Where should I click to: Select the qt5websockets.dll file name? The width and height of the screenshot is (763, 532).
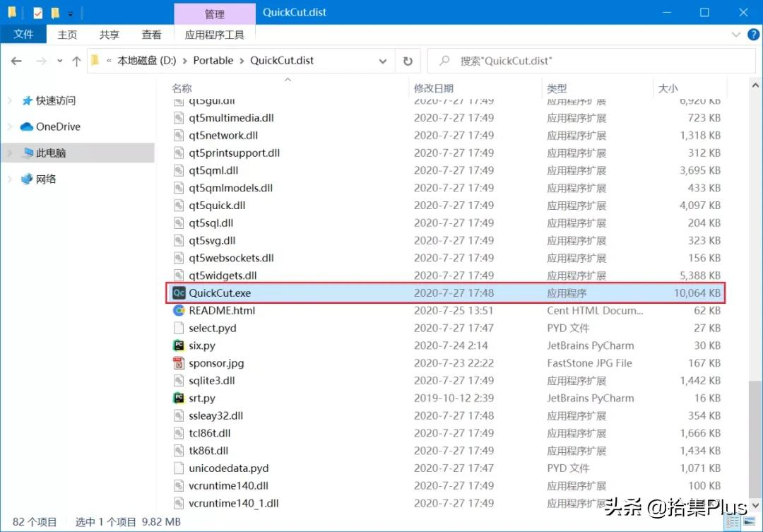(232, 258)
